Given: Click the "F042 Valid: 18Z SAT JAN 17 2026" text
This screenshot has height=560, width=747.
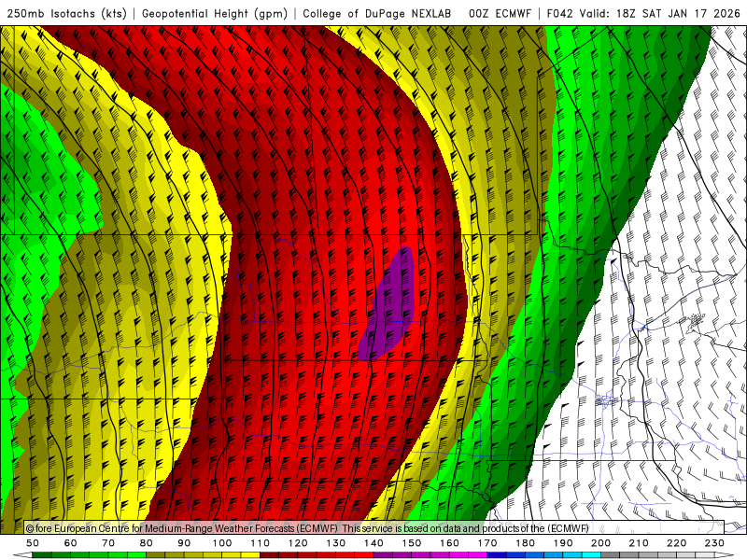Looking at the screenshot, I should [x=643, y=13].
